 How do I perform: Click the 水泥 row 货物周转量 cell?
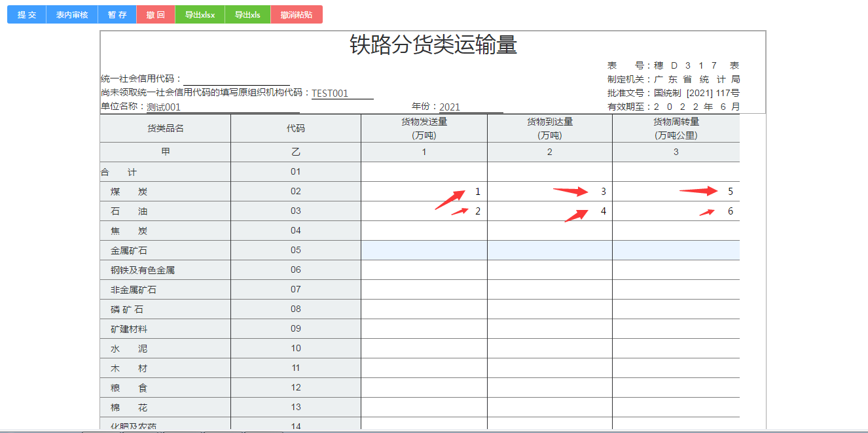click(x=676, y=348)
